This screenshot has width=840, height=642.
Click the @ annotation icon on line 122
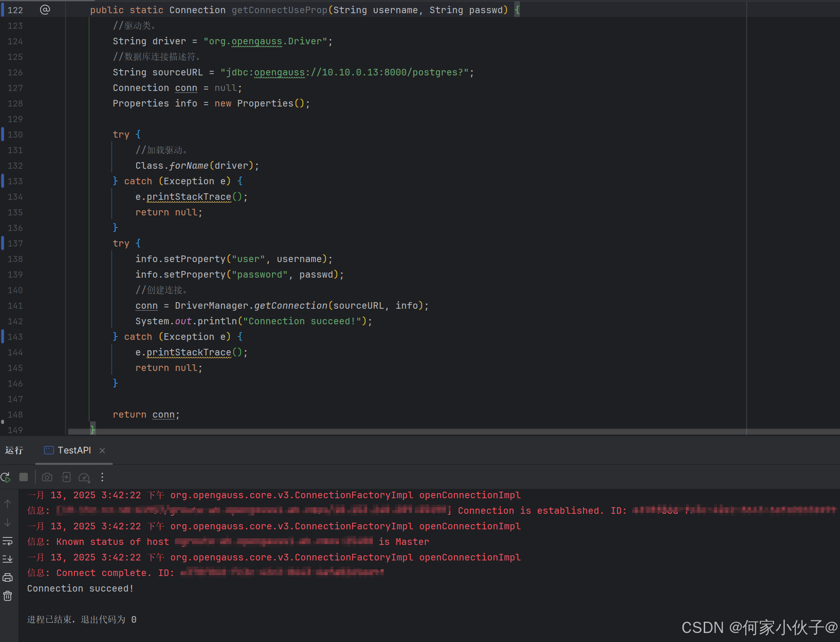[x=45, y=9]
